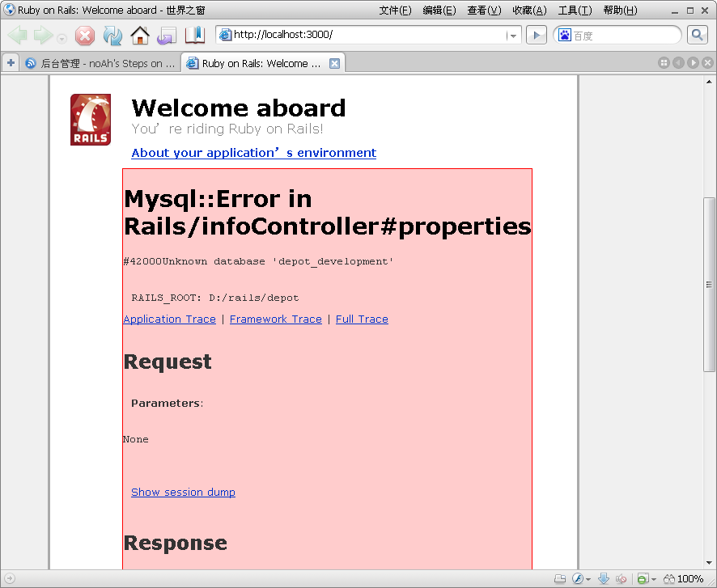Screen dimensions: 717x588
Task: Click the Welcome aboard heading
Action: pos(238,108)
